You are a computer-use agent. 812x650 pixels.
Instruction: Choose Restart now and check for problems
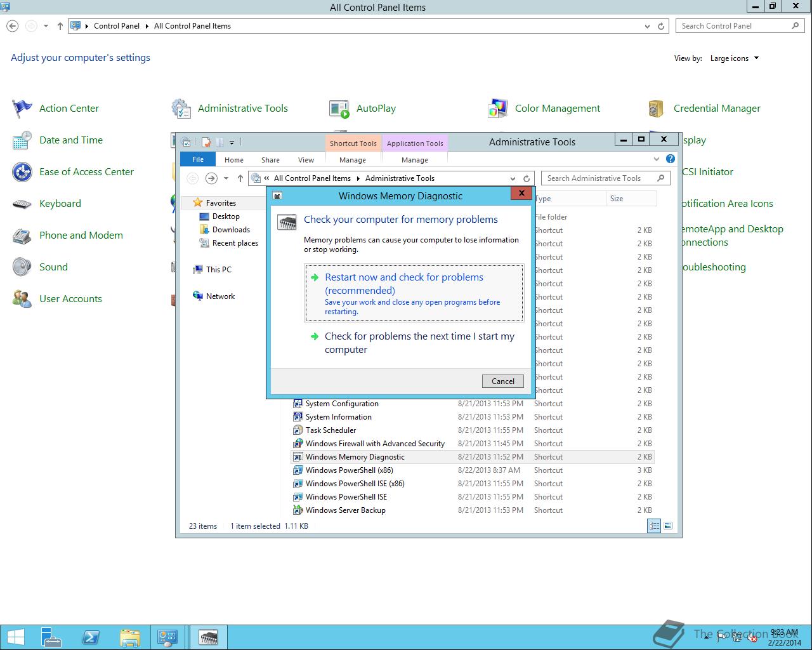pyautogui.click(x=414, y=293)
